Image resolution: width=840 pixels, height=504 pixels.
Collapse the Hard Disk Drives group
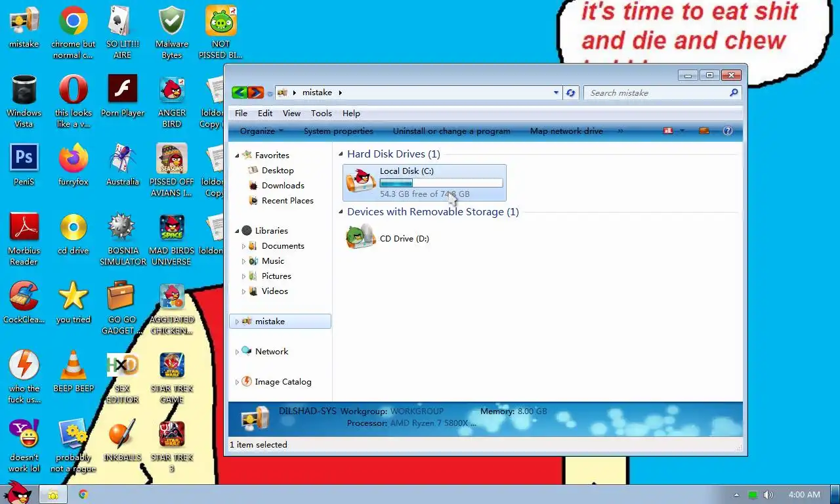[x=341, y=154]
